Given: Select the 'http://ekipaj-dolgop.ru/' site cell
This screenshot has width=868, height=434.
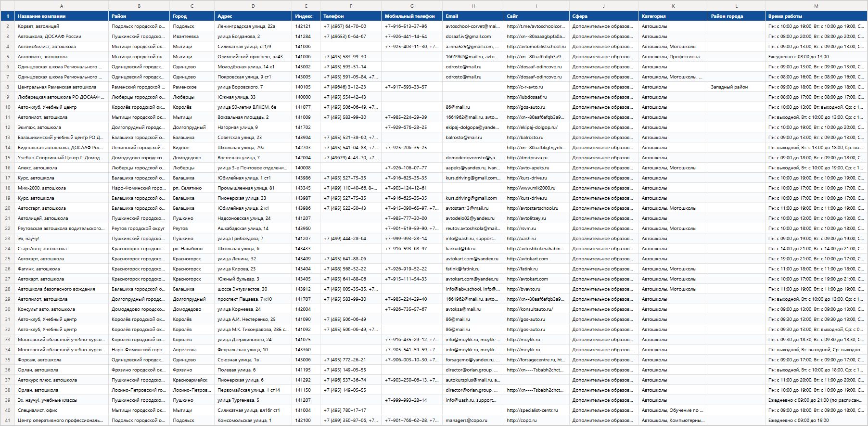Looking at the screenshot, I should pyautogui.click(x=536, y=127).
